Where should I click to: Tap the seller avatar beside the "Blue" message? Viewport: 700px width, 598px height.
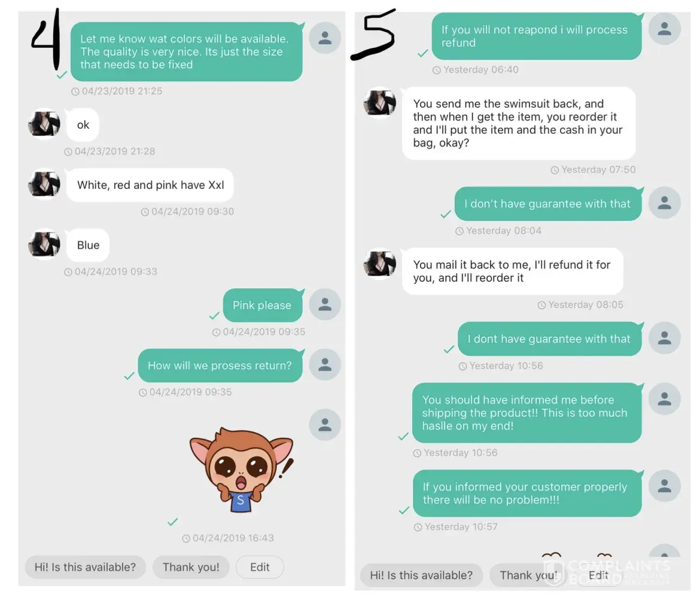[44, 244]
